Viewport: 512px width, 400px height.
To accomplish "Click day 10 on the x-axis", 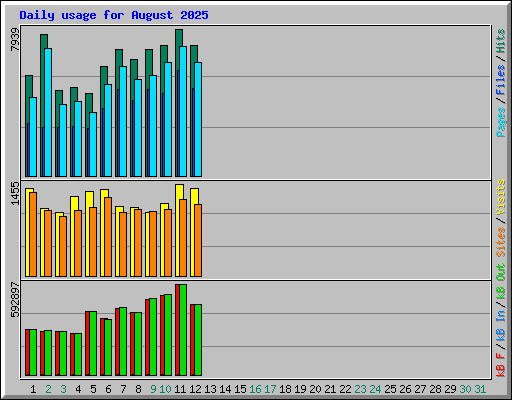I will point(165,389).
